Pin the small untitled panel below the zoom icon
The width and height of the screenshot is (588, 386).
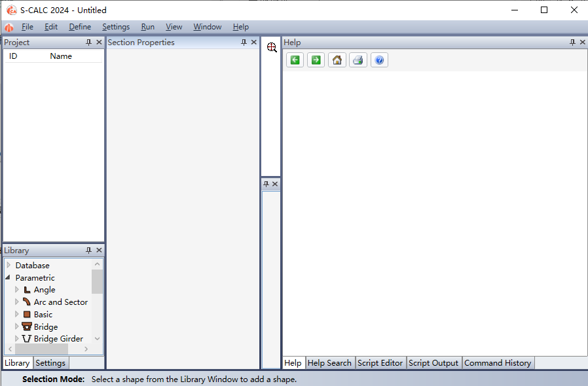266,184
